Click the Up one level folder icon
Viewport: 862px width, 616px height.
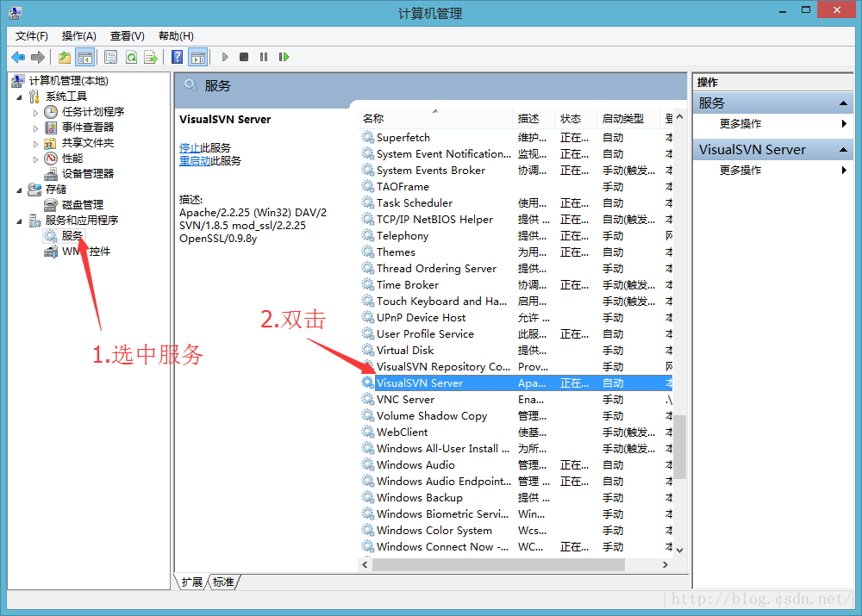pos(65,57)
